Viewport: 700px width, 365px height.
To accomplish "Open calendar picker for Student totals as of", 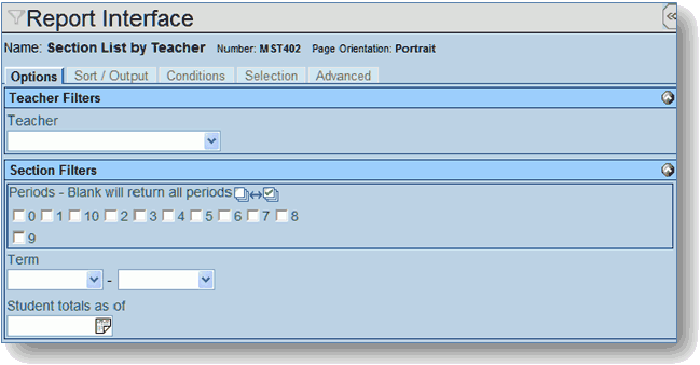I will click(103, 326).
